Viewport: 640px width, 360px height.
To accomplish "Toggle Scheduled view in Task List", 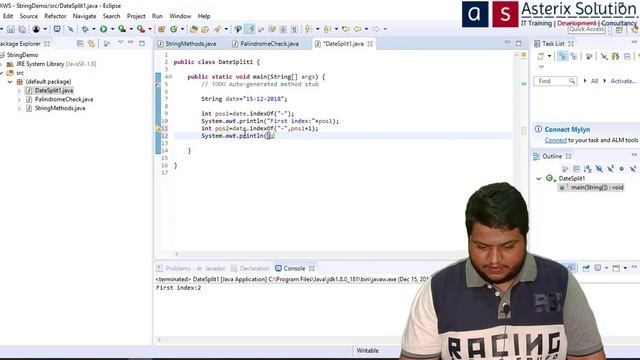I will coord(574,56).
